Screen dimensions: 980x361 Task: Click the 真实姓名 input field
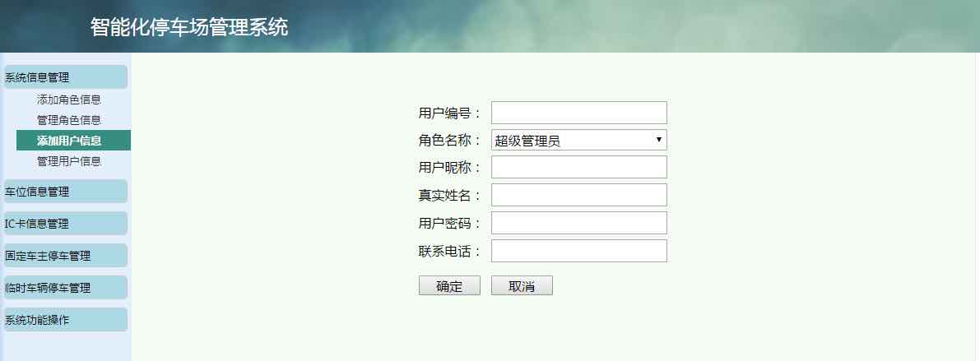578,195
